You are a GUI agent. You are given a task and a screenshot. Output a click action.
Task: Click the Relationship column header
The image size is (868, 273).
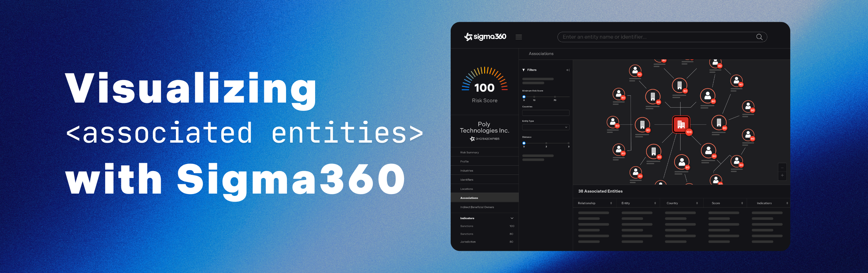[x=586, y=203]
